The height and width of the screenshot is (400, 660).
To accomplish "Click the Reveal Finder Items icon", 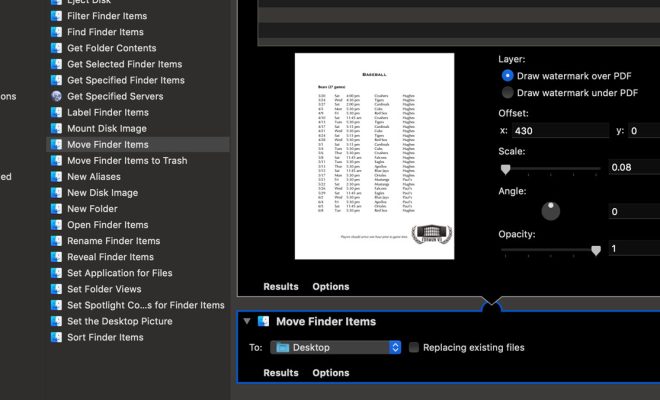I will 56,257.
